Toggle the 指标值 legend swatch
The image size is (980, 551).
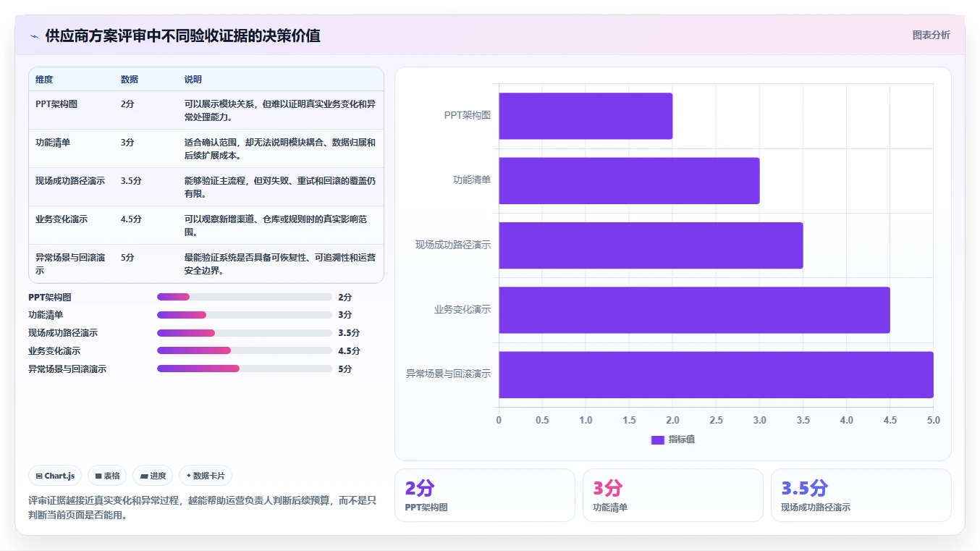pyautogui.click(x=657, y=439)
